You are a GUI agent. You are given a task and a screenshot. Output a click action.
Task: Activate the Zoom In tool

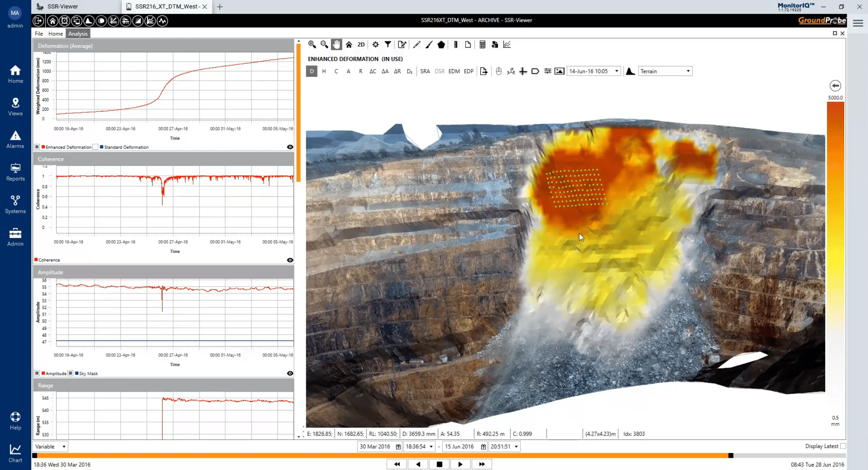[311, 44]
